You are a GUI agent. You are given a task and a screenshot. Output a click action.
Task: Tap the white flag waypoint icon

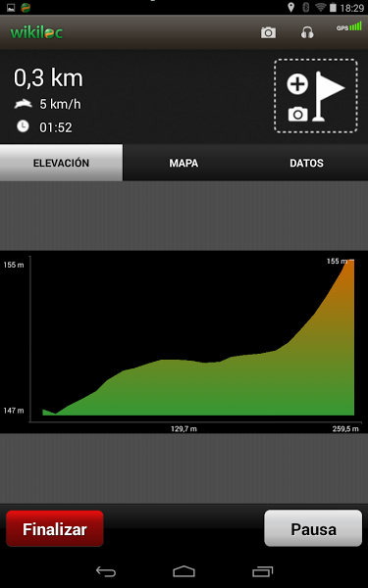[x=329, y=96]
